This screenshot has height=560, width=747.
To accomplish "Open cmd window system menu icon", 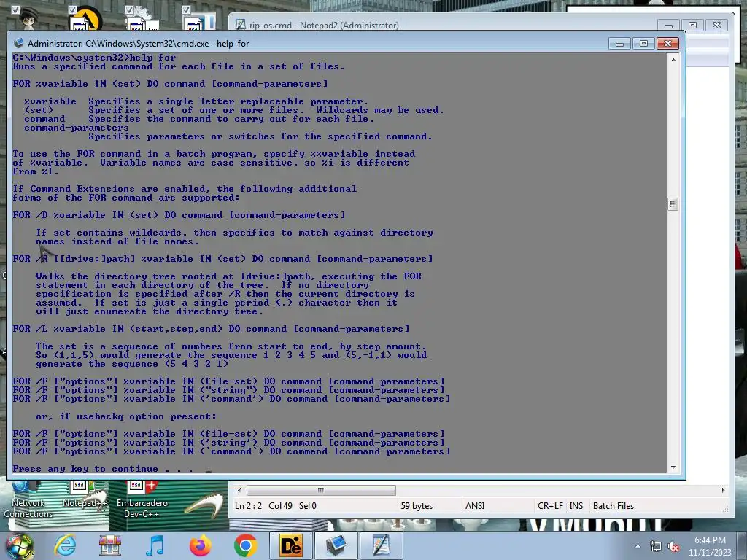I will point(18,43).
